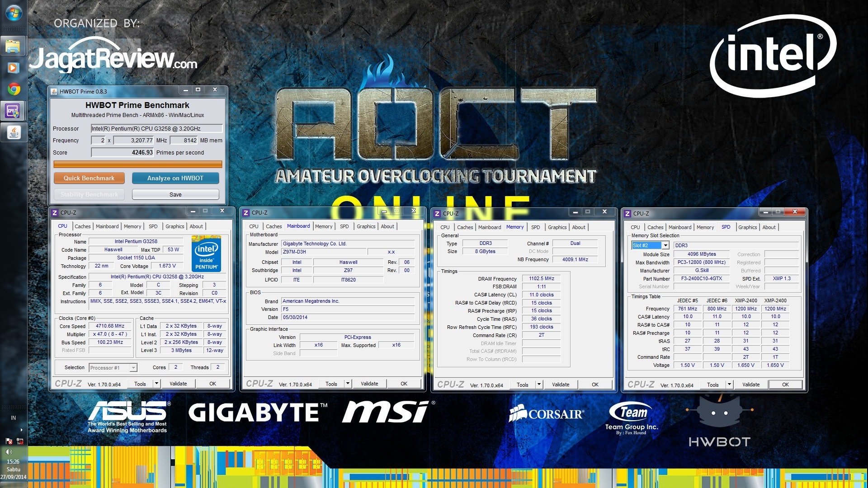Open Caches tab in first CPU-Z window

[83, 226]
